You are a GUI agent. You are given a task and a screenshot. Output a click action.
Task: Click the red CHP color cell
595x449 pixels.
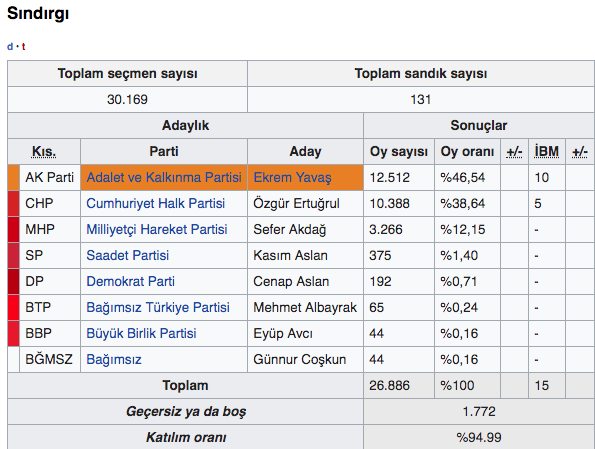(13, 203)
